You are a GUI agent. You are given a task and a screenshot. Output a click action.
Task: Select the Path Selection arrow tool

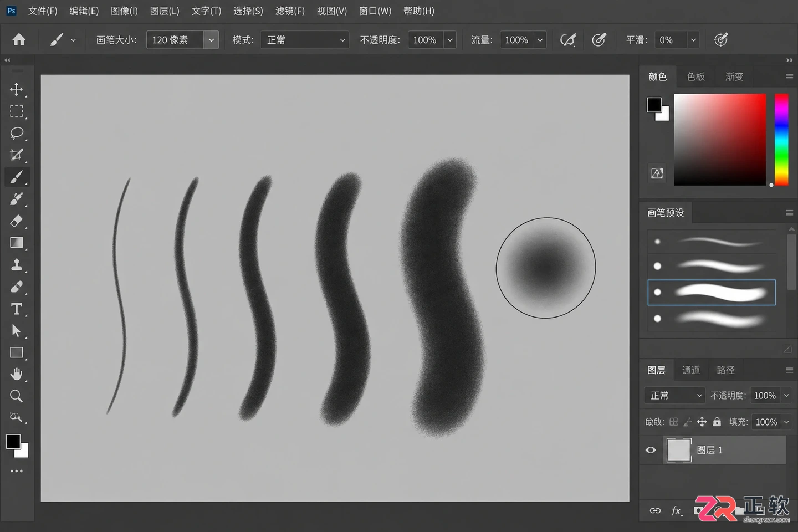coord(17,331)
